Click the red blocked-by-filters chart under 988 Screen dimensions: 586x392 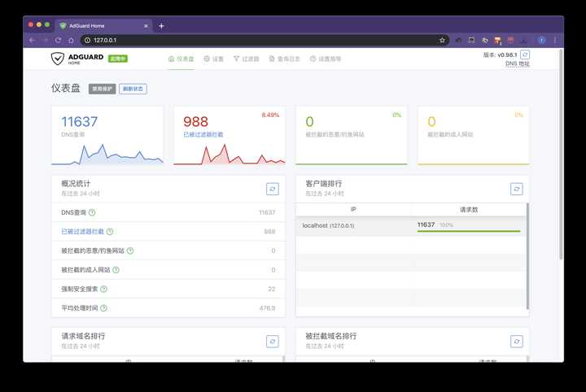coord(230,154)
